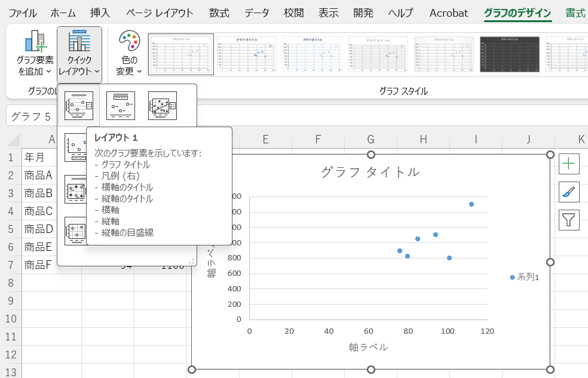Viewport: 588px width, 378px height.
Task: Click vertical axis value 400
Action: (x=234, y=289)
